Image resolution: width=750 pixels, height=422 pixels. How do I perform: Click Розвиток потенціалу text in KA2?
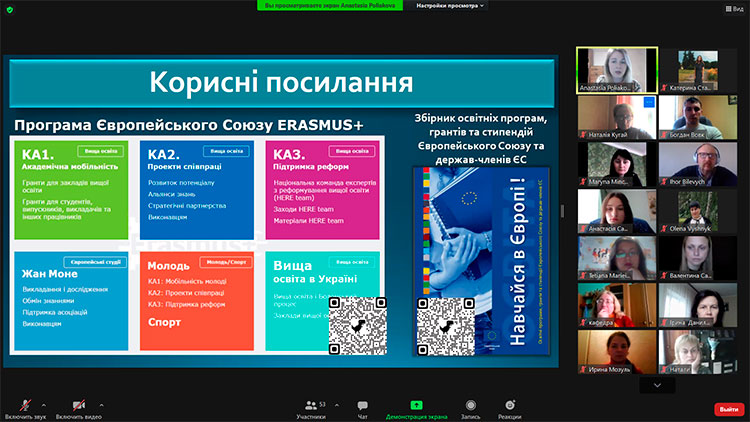[181, 183]
